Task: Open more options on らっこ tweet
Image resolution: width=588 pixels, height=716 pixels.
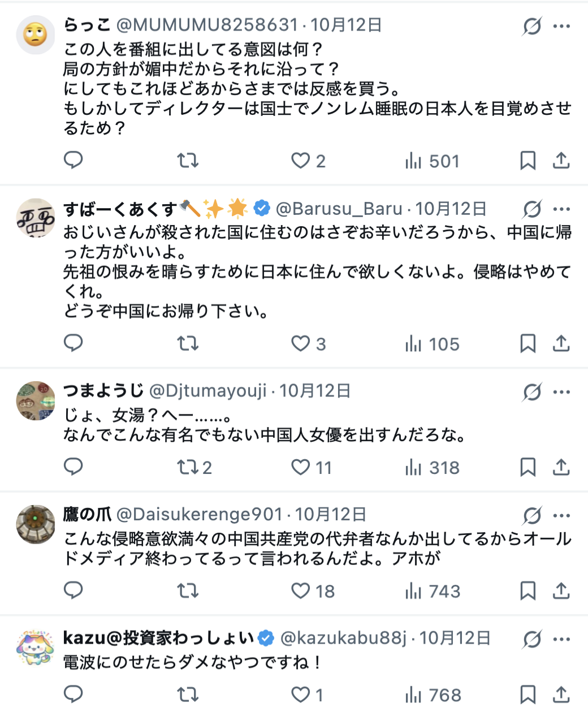Action: (x=561, y=26)
